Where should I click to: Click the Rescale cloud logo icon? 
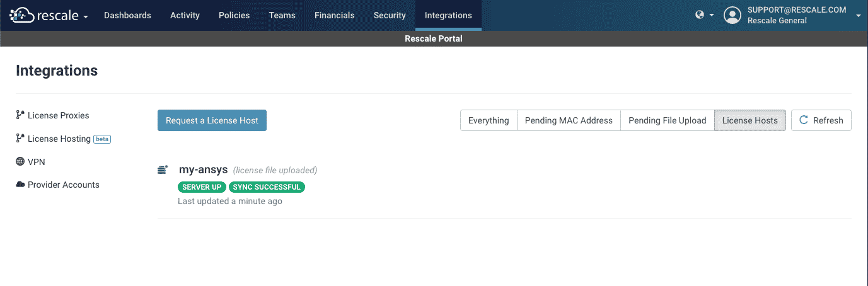click(x=21, y=15)
